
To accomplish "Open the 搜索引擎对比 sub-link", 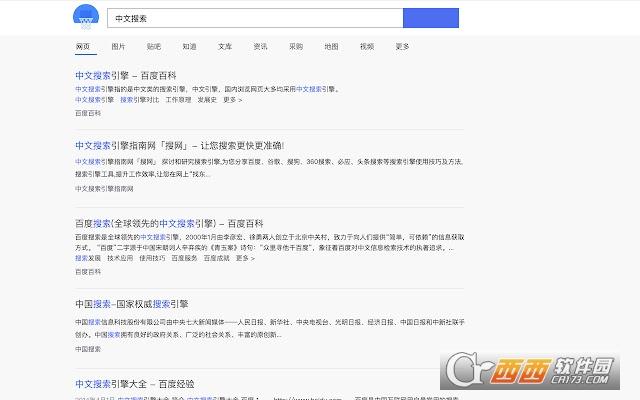I will [140, 100].
